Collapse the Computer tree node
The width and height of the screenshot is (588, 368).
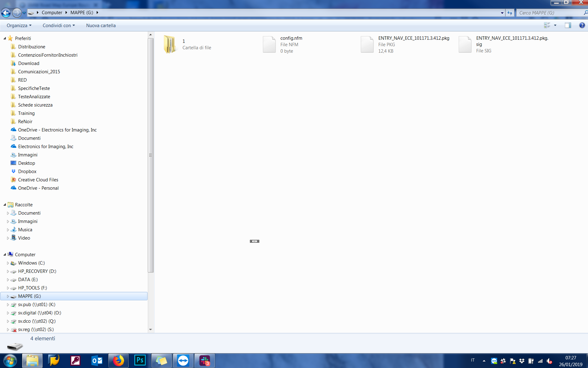click(5, 255)
